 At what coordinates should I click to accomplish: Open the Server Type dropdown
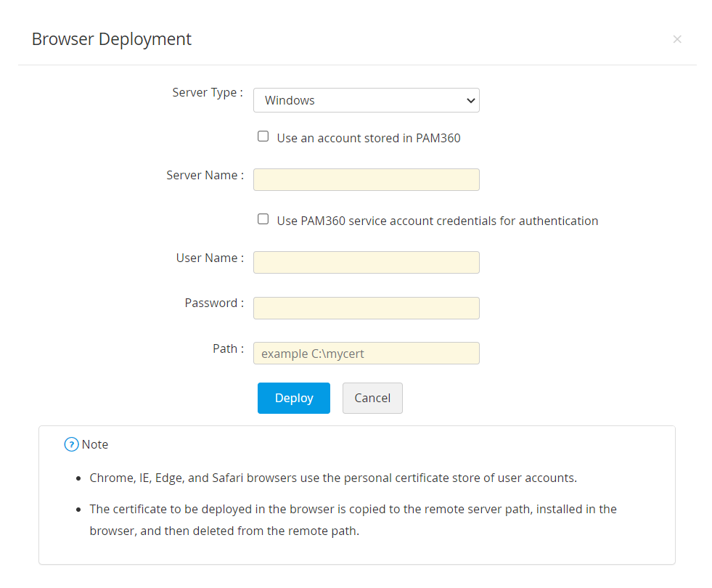[x=366, y=100]
